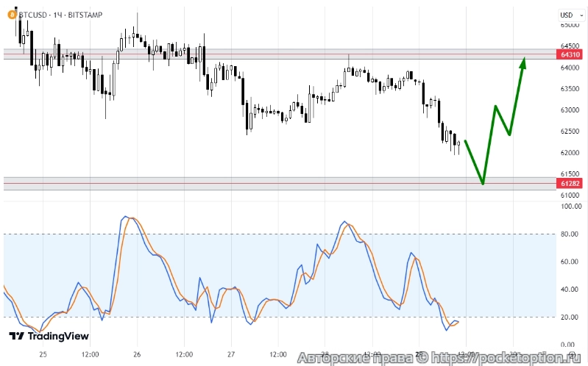
Task: Click date 25 on the time axis
Action: click(x=43, y=354)
